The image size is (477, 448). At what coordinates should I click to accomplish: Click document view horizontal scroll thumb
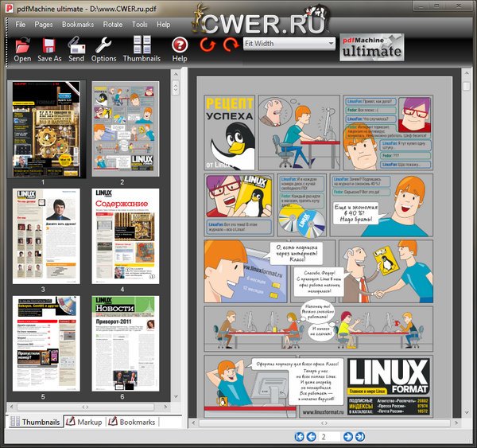[x=324, y=423]
